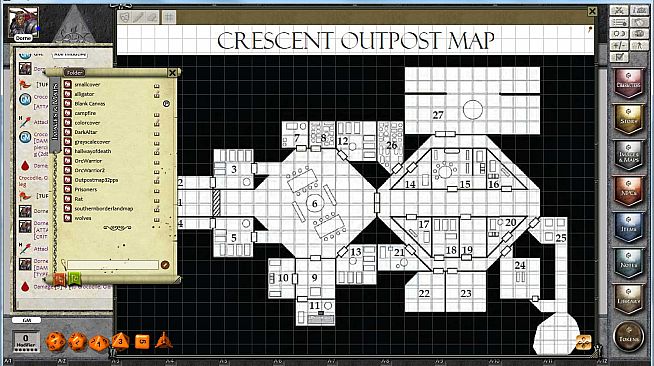Open the alligator image entry
This screenshot has height=366, width=654.
[x=84, y=94]
